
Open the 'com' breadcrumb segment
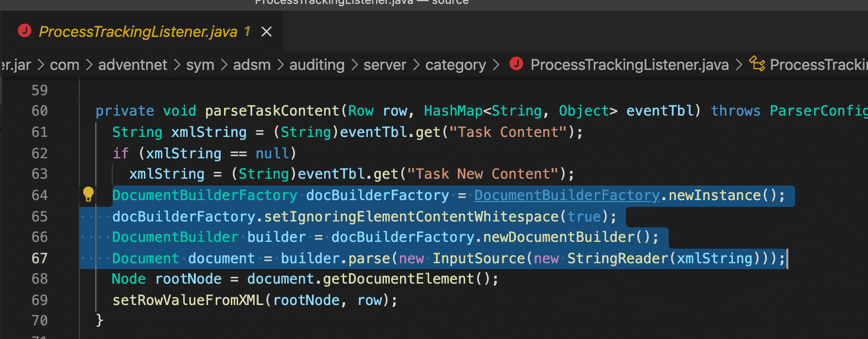pos(64,65)
